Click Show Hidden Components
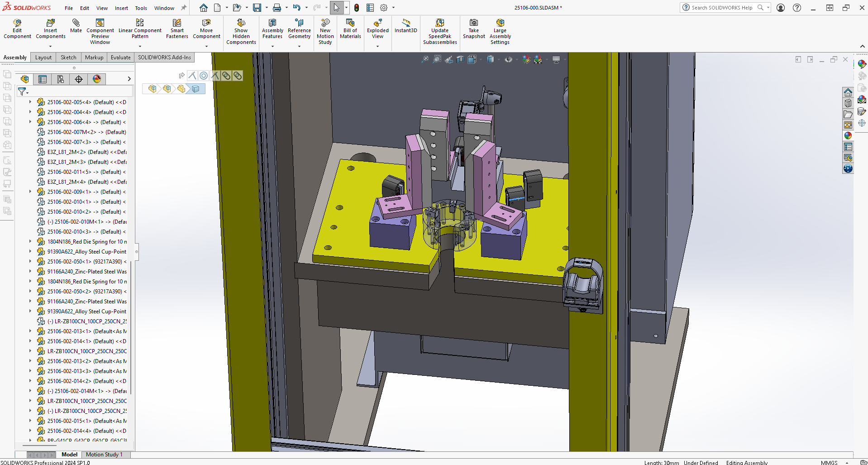This screenshot has height=465, width=868. [x=241, y=32]
